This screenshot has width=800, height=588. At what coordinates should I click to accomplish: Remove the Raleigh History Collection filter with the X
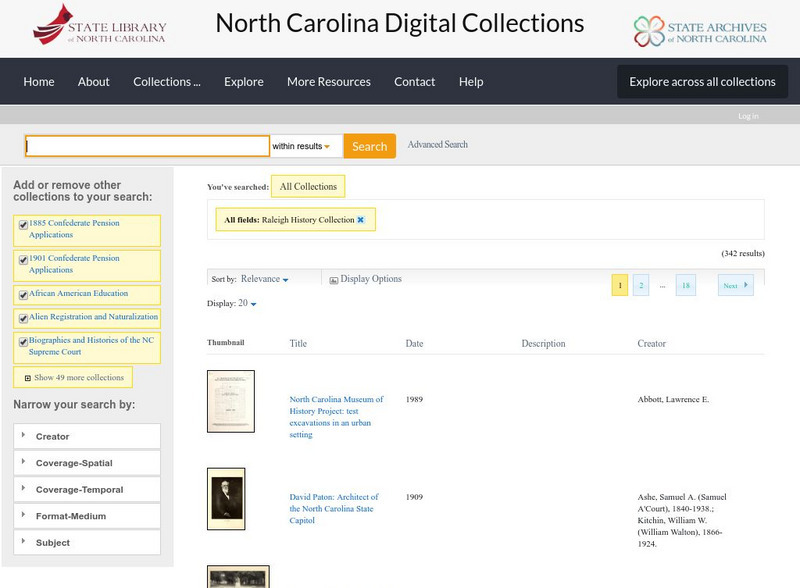360,219
